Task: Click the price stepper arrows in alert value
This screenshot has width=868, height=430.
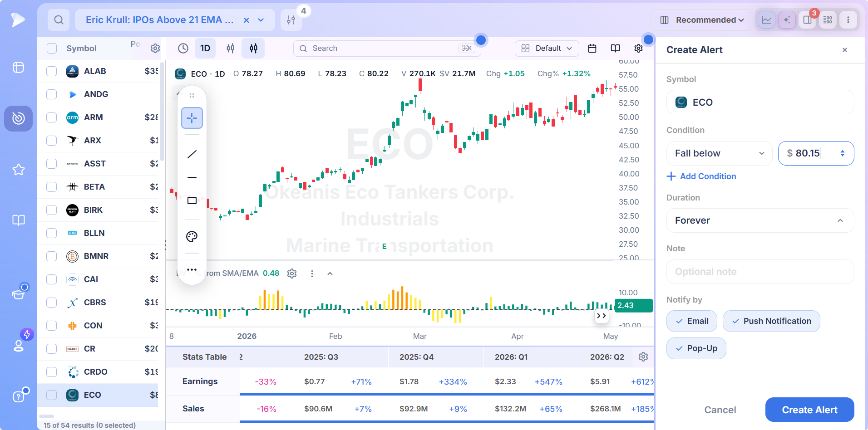Action: (843, 153)
